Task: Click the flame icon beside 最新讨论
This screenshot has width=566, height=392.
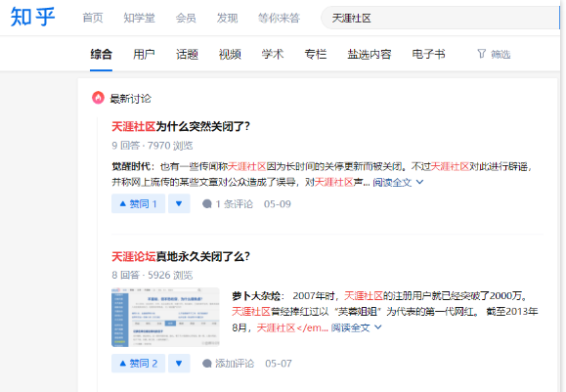Action: (98, 98)
